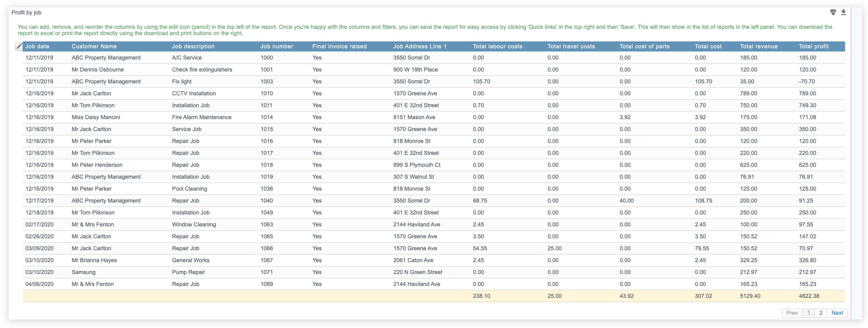Click the 238.10 labour costs total
Screen dimensions: 868x328
click(481, 296)
